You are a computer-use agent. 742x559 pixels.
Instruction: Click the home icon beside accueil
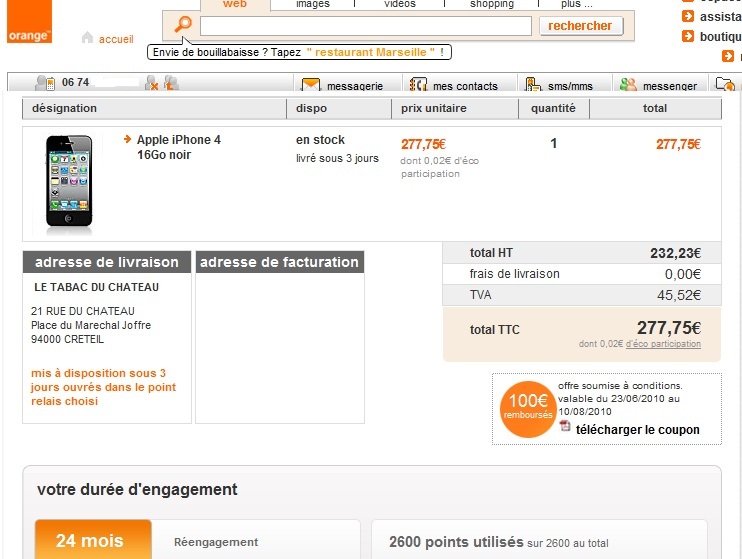(x=87, y=37)
